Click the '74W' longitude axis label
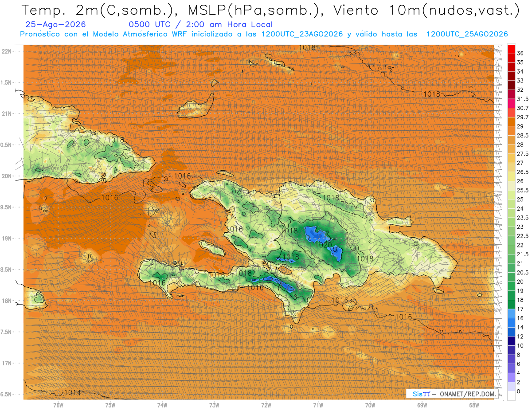The height and width of the screenshot is (411, 532). [162, 405]
